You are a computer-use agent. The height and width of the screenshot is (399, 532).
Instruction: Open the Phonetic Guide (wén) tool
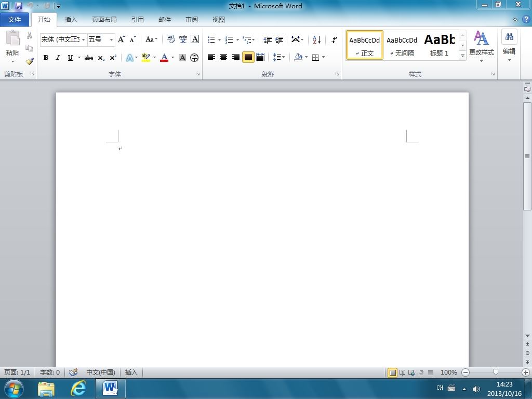[x=183, y=39]
